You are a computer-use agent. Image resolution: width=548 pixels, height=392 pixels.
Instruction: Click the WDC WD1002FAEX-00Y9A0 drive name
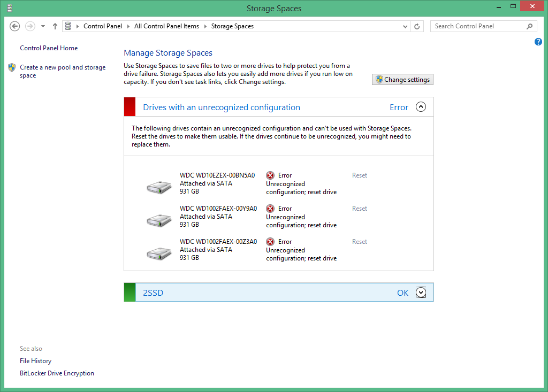(x=218, y=209)
